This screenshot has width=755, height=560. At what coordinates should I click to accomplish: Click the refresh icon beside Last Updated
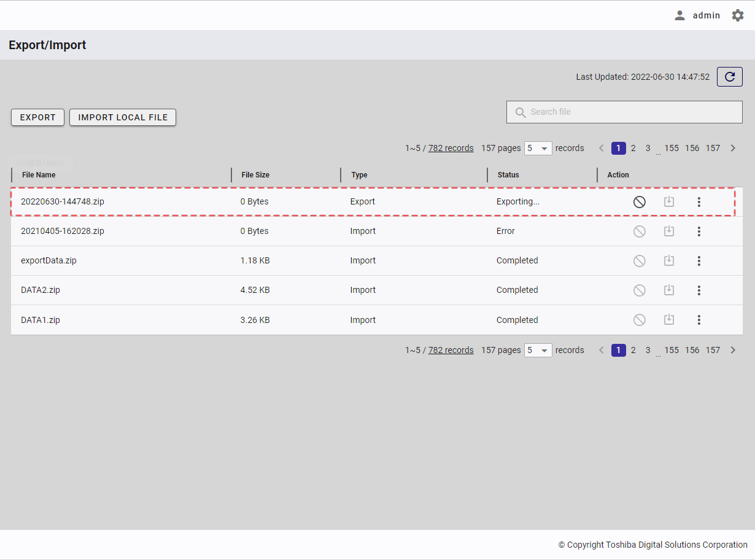[x=729, y=77]
